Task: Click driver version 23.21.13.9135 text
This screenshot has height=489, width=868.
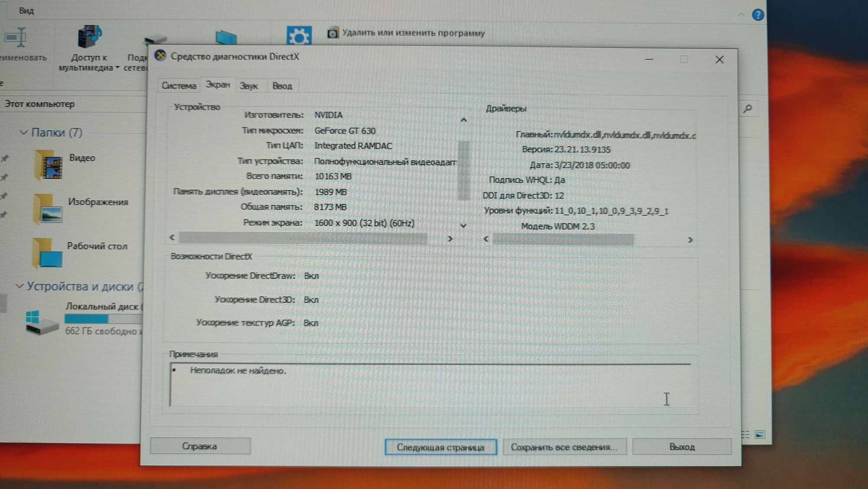Action: (582, 149)
